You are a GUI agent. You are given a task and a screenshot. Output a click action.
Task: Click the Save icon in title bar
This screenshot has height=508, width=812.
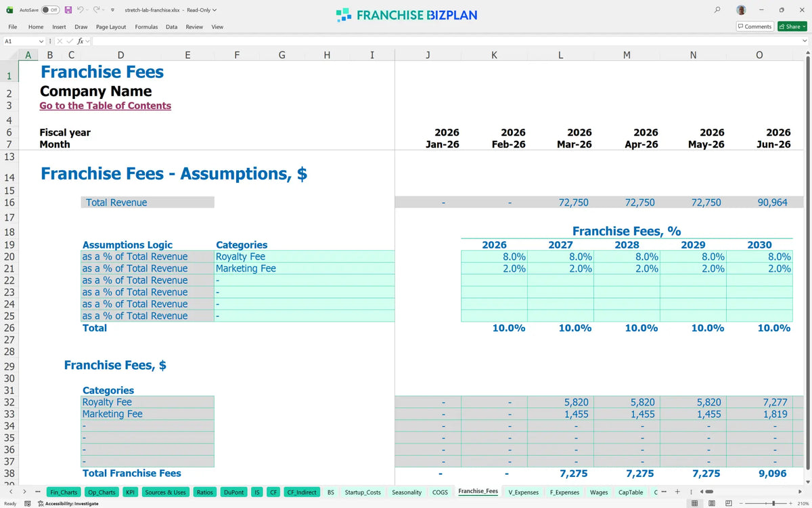click(68, 10)
